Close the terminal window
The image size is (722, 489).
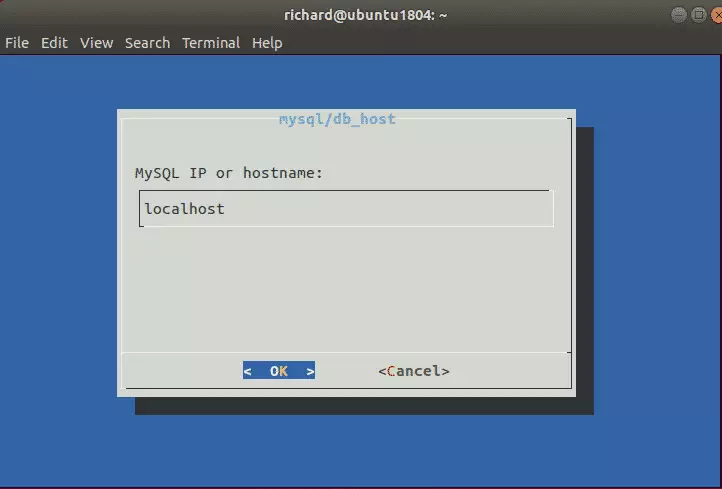point(717,15)
